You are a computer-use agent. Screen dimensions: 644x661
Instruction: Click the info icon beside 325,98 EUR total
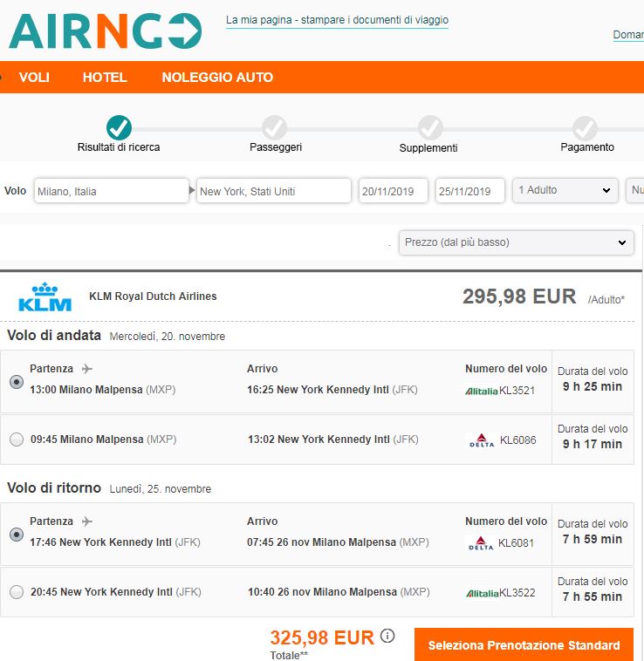(x=387, y=636)
